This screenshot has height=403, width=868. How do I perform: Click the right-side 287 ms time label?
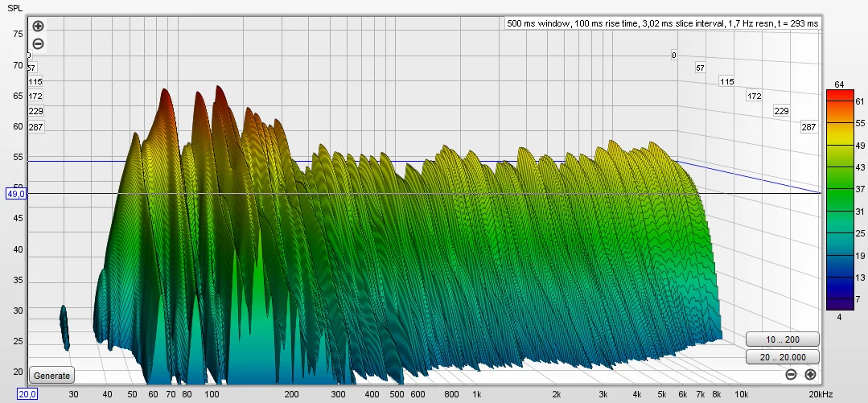click(x=808, y=127)
